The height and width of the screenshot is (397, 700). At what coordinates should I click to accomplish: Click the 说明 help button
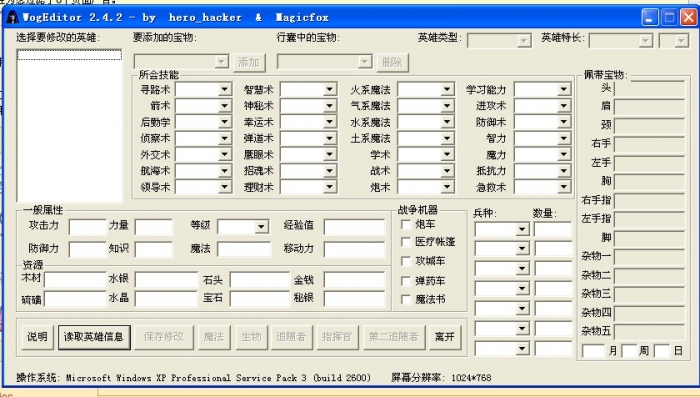tap(37, 337)
